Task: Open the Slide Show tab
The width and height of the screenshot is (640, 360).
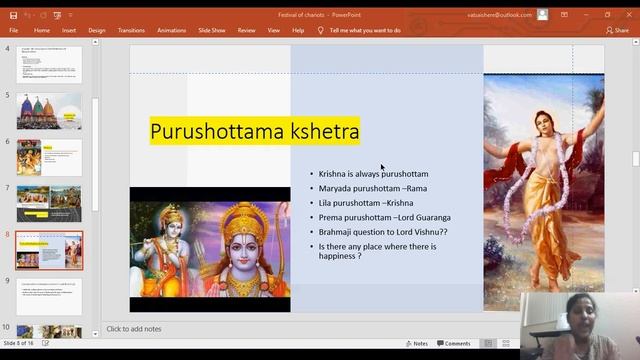Action: (x=211, y=30)
